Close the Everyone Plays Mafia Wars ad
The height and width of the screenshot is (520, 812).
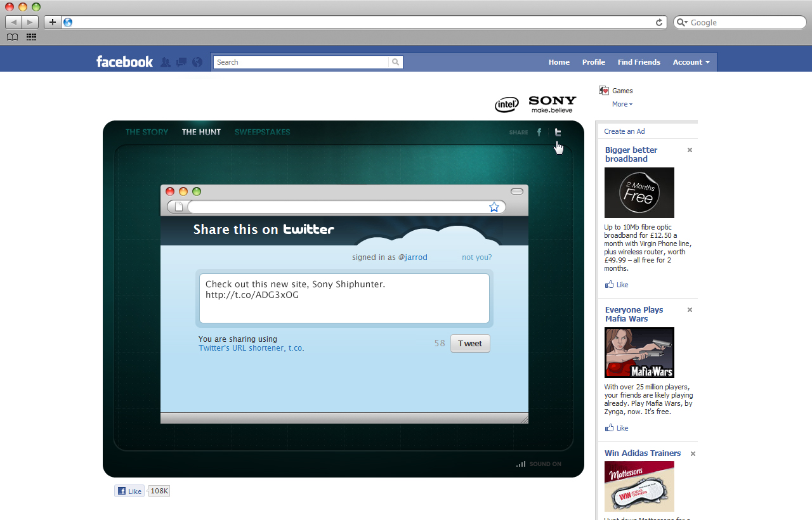[x=690, y=310]
